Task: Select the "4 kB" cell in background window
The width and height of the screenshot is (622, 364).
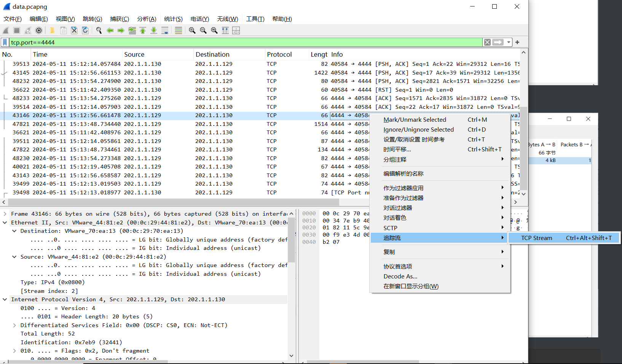Action: 550,160
